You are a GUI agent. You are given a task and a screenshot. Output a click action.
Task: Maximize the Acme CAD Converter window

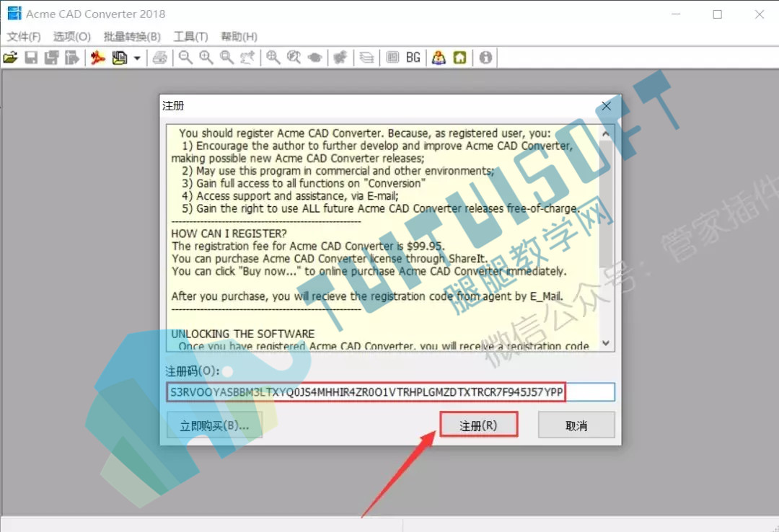718,14
